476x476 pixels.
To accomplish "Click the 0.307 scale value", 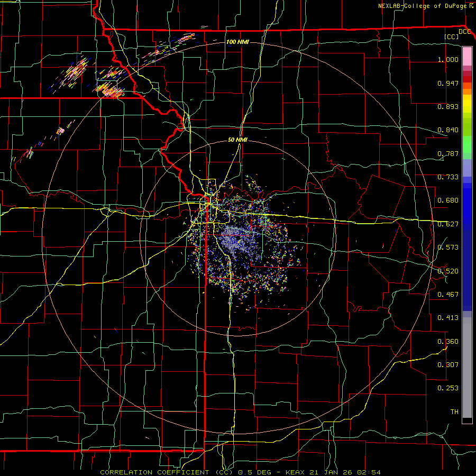I will pyautogui.click(x=448, y=365).
